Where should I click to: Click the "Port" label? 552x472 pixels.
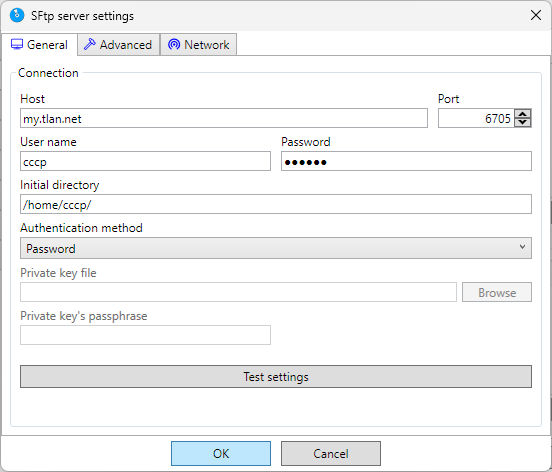click(448, 99)
